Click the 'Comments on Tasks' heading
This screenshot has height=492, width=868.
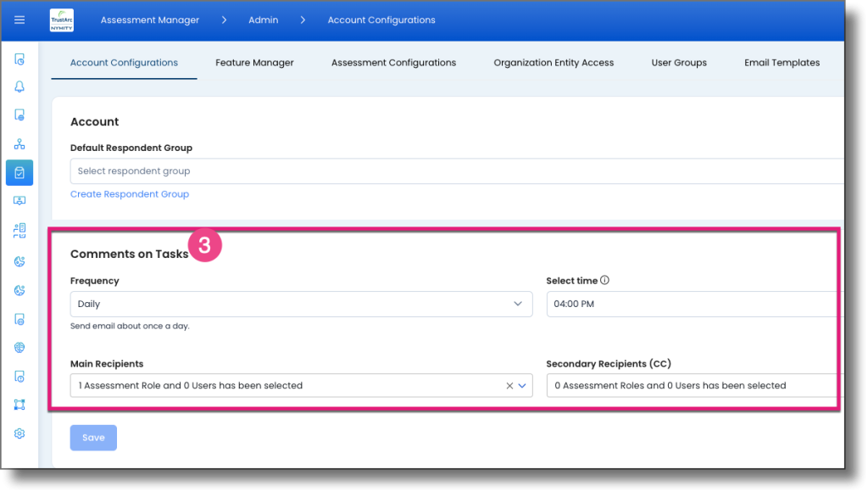(130, 254)
